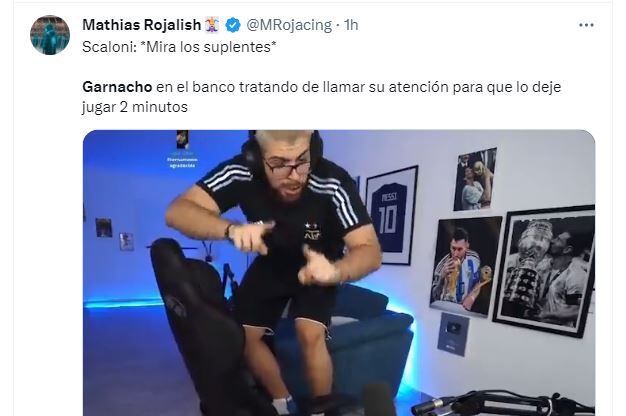Click the blue verified badge next to the name
The width and height of the screenshot is (626, 416).
[233, 25]
